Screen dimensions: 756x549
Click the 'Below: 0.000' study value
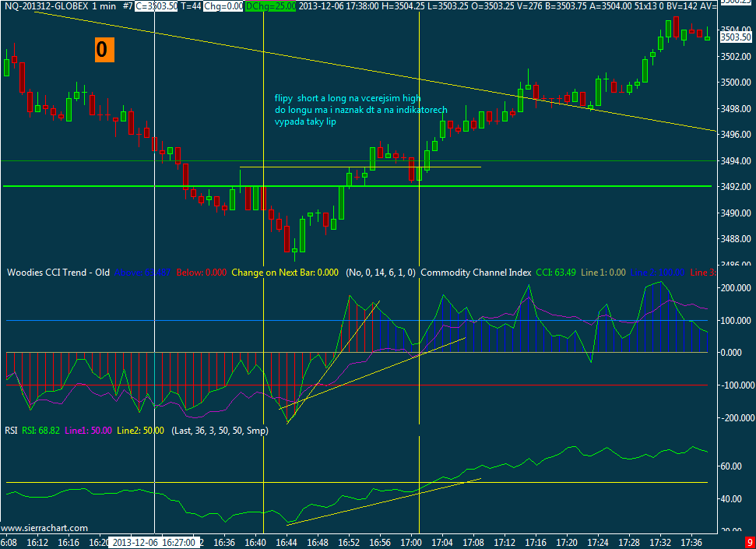point(202,273)
